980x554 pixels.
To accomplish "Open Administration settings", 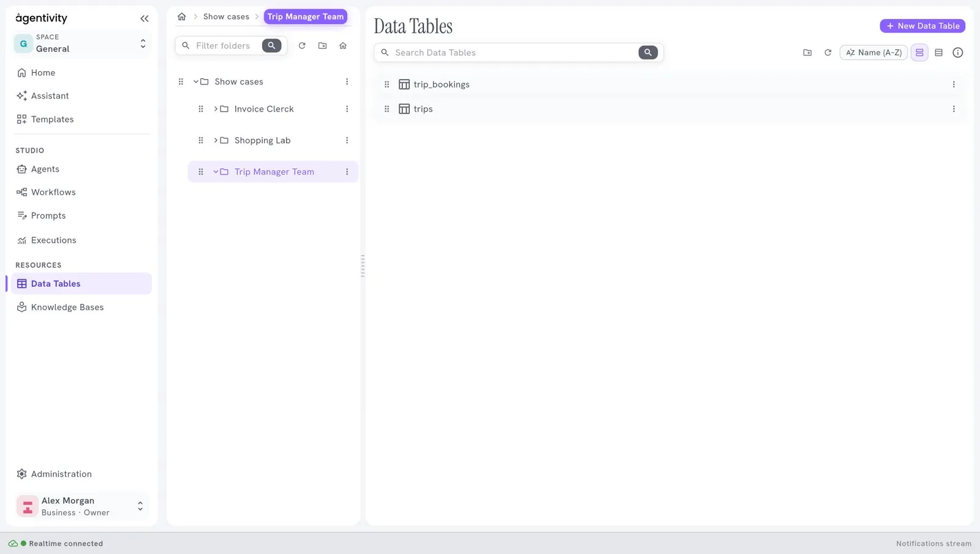I will pos(81,474).
